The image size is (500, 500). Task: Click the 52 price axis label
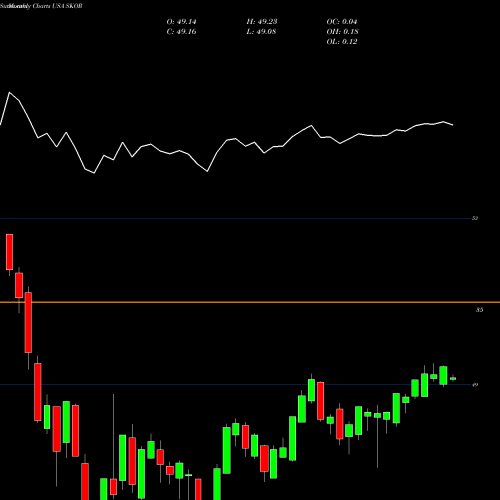[x=475, y=218]
